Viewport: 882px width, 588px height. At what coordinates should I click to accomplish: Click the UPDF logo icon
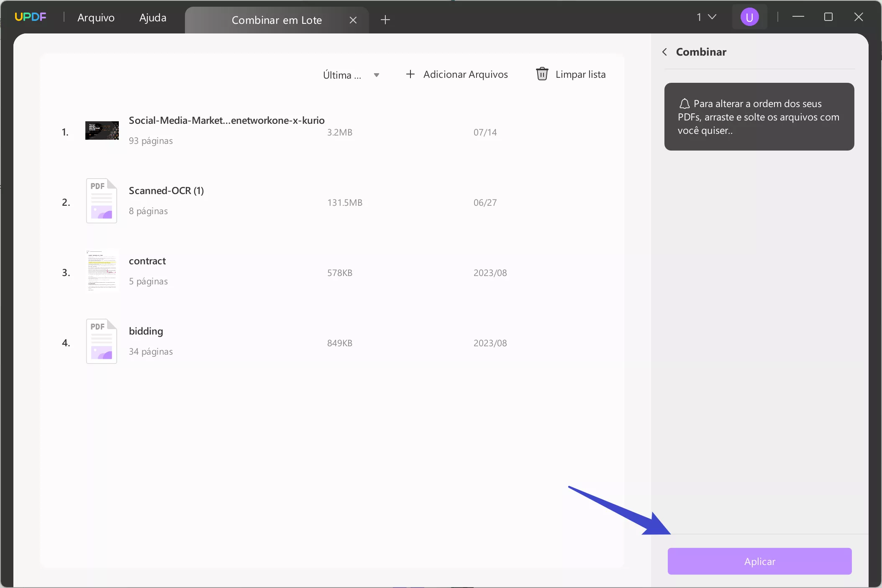(x=30, y=17)
